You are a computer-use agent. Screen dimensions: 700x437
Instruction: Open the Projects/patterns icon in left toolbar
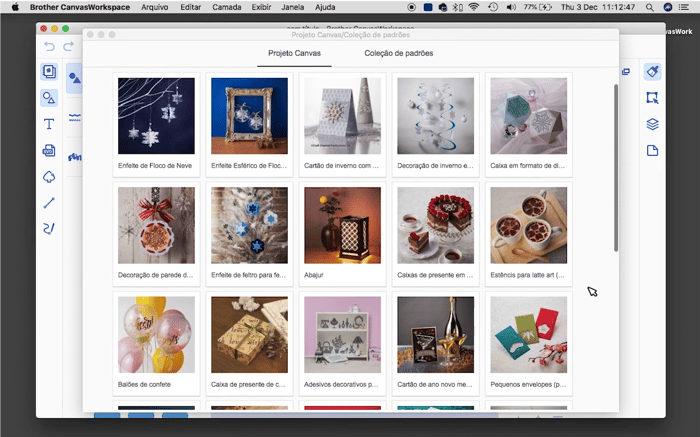tap(49, 71)
